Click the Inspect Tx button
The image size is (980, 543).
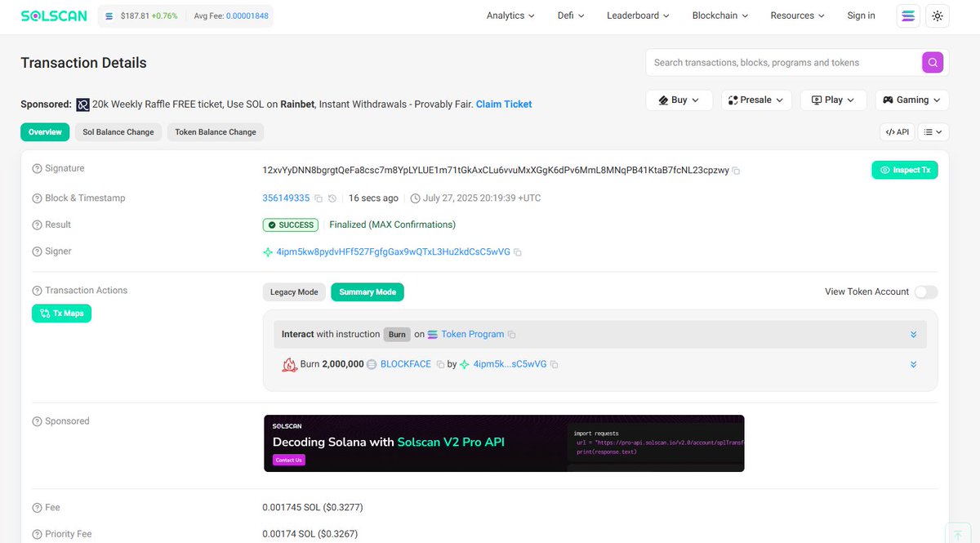tap(904, 170)
